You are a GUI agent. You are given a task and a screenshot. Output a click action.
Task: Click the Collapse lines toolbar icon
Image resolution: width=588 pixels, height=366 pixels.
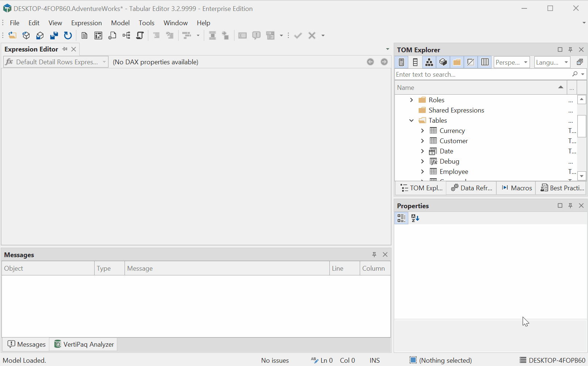pos(212,35)
